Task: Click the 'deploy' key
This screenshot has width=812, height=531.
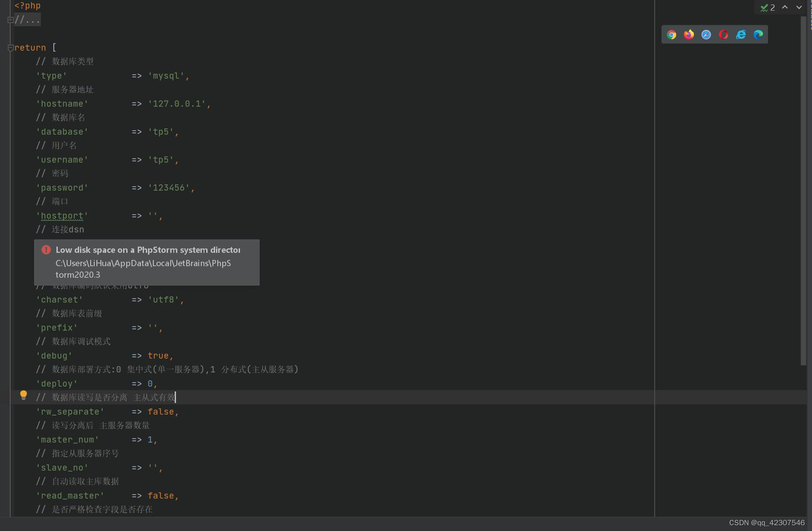Action: click(x=56, y=384)
